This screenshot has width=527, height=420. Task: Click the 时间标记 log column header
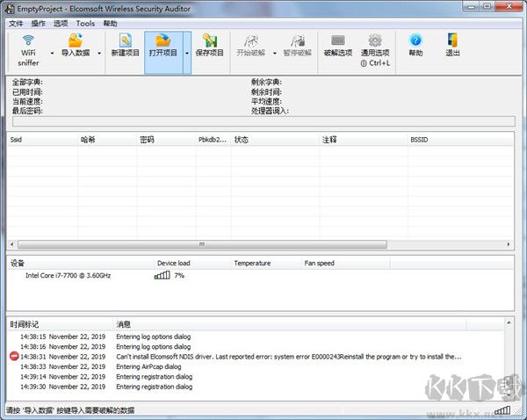pos(60,324)
